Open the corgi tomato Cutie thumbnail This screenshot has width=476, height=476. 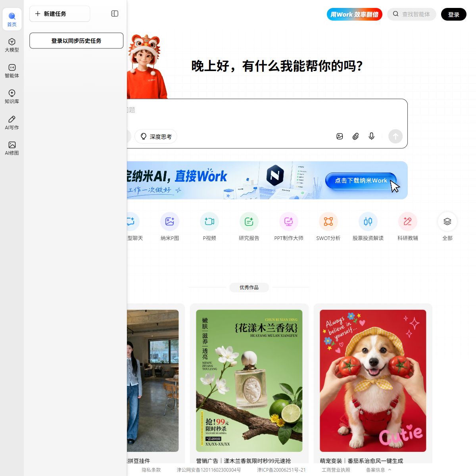(x=373, y=381)
